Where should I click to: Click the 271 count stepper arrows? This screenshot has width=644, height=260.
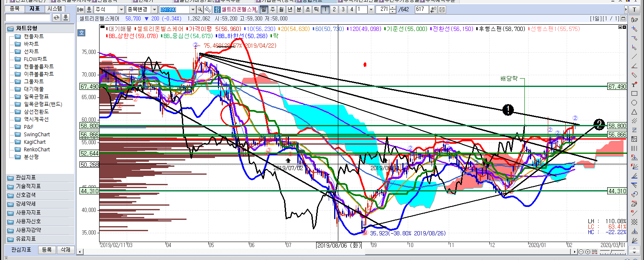[x=393, y=9]
